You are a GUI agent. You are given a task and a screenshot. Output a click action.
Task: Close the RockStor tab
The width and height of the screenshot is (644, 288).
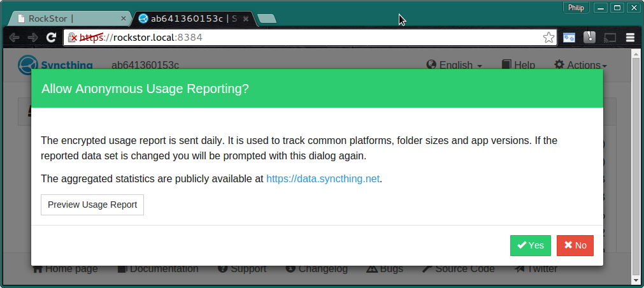coord(124,18)
